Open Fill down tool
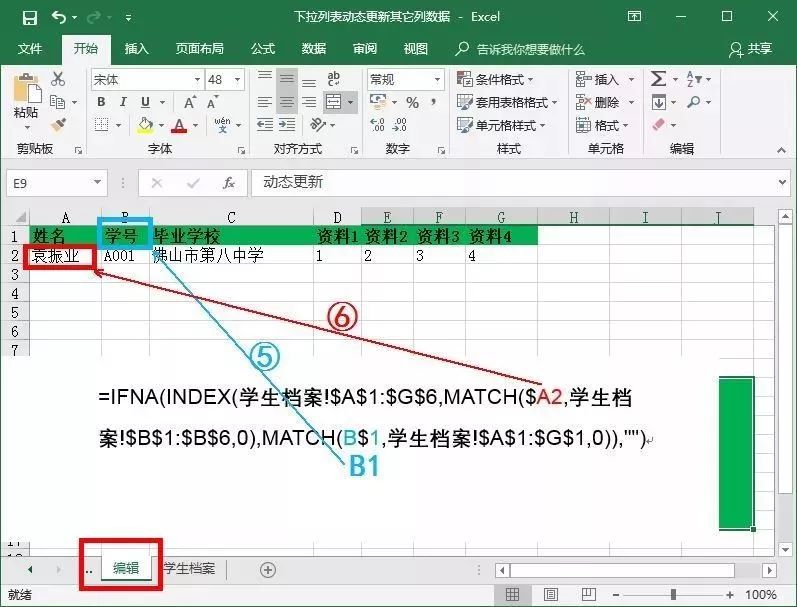This screenshot has width=797, height=607. (659, 103)
